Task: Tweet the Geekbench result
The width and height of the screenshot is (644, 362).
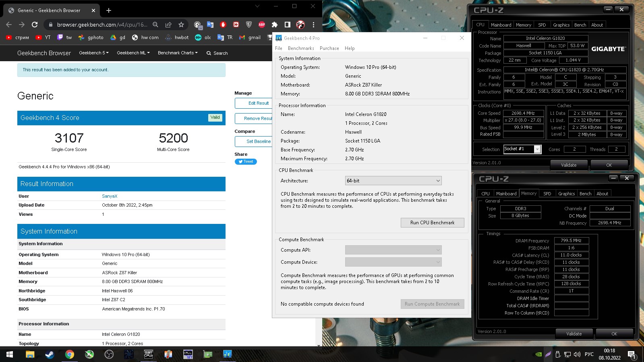Action: (246, 161)
